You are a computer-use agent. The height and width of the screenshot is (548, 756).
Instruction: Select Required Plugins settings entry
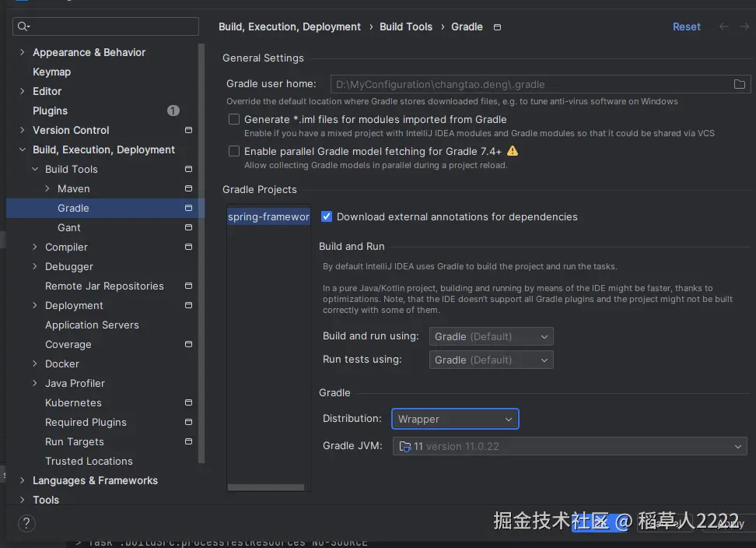pyautogui.click(x=86, y=422)
